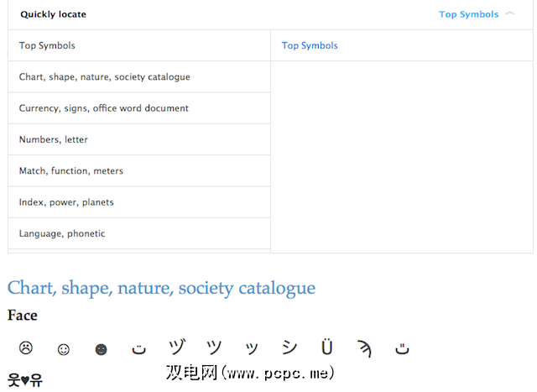This screenshot has width=537, height=392.
Task: Click the white frowning face symbol
Action: [x=26, y=348]
